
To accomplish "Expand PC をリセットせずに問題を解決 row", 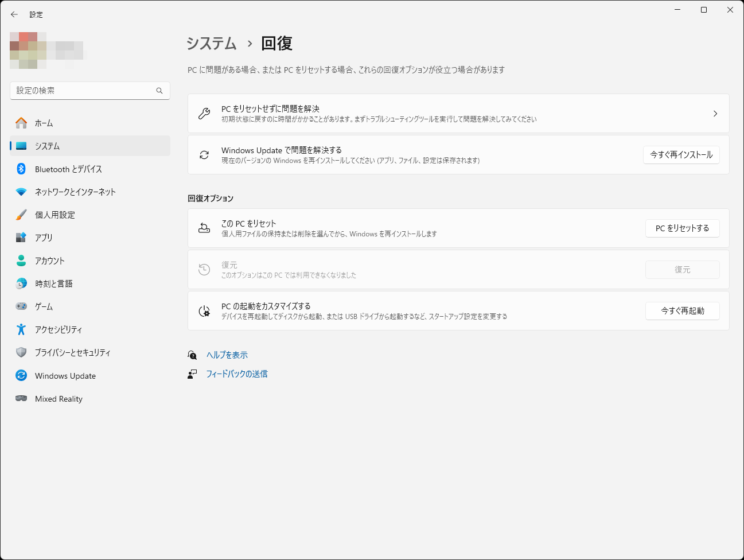I will [x=458, y=113].
